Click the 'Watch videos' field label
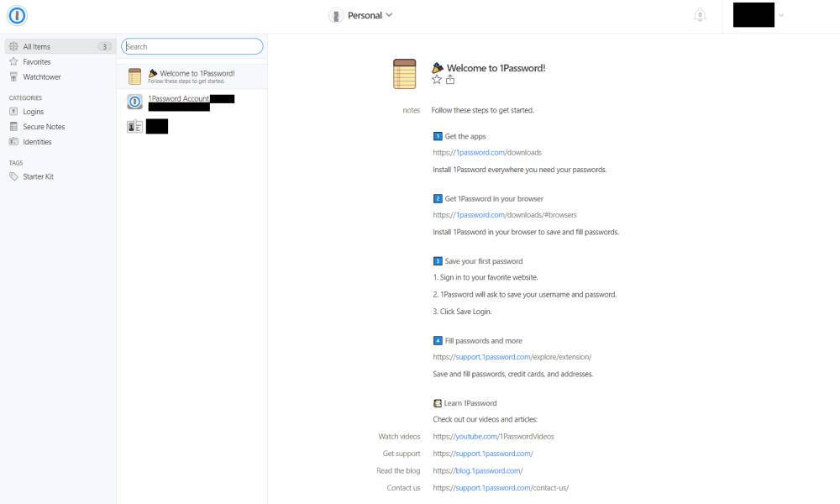This screenshot has width=840, height=504. [x=399, y=437]
